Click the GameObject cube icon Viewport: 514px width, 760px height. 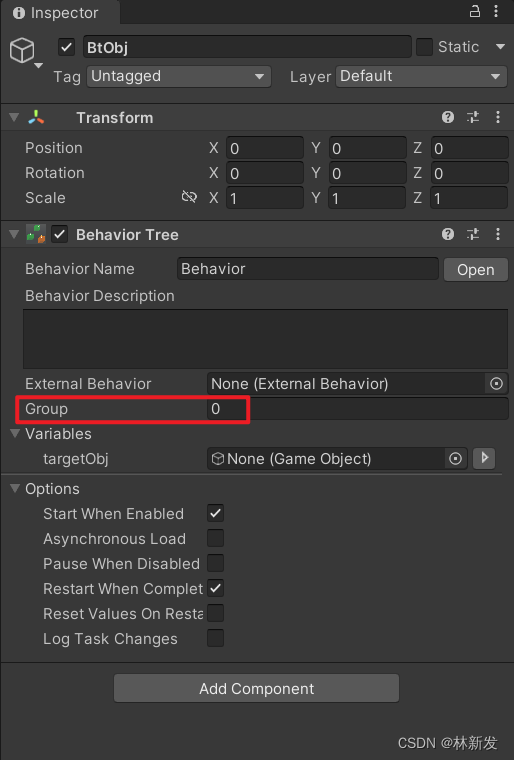22,50
